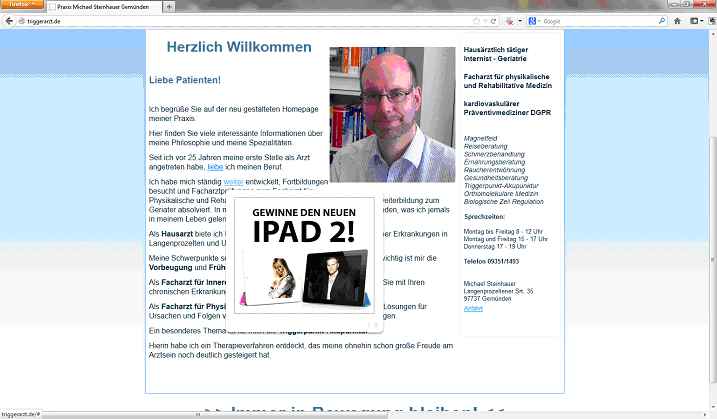Open the URL history dropdown arrow

[x=485, y=21]
